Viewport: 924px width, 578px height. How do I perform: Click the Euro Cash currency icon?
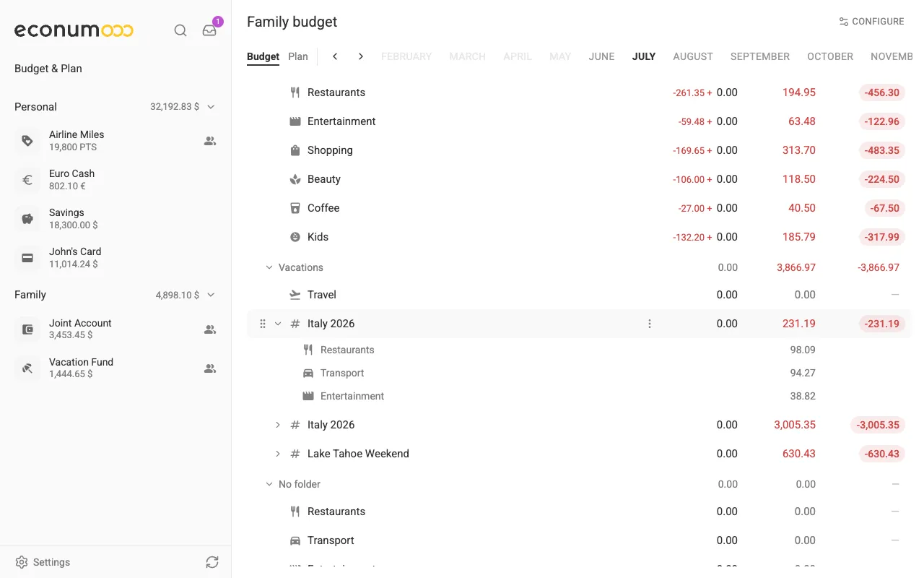point(27,180)
